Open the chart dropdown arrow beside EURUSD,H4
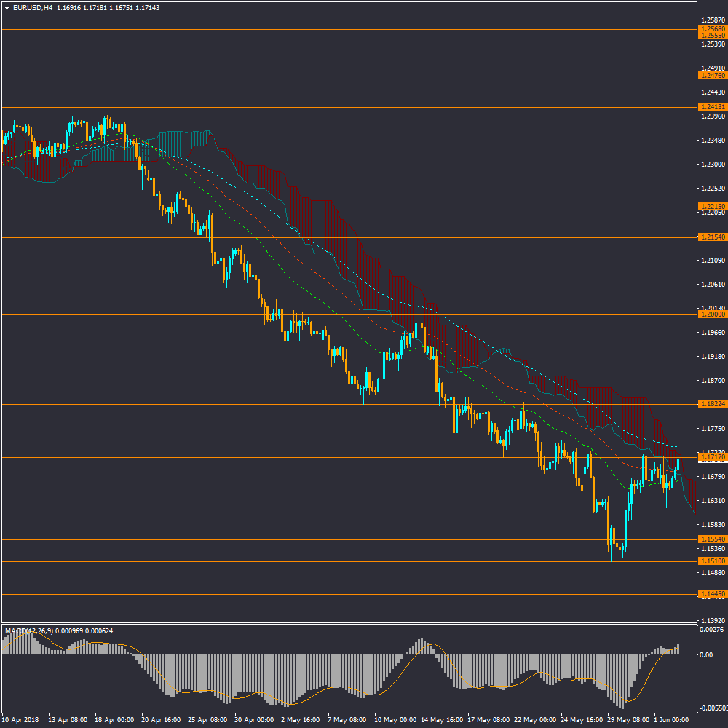The image size is (728, 728). point(7,8)
